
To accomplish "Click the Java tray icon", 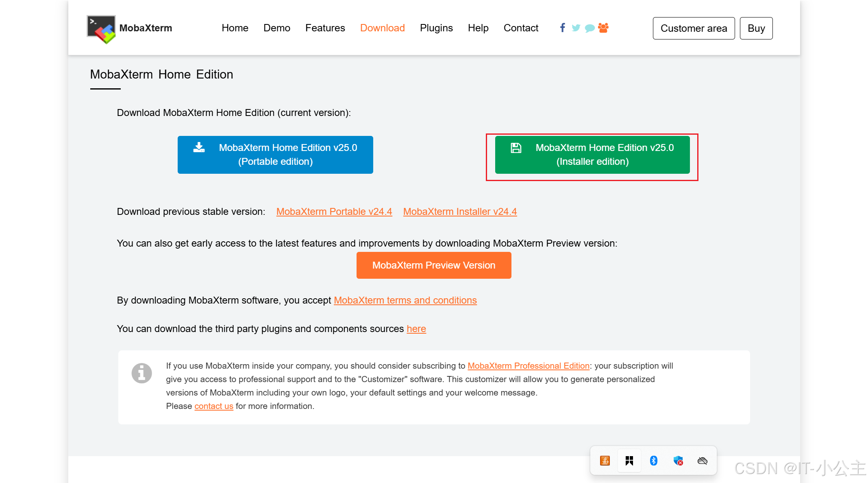I will [605, 460].
